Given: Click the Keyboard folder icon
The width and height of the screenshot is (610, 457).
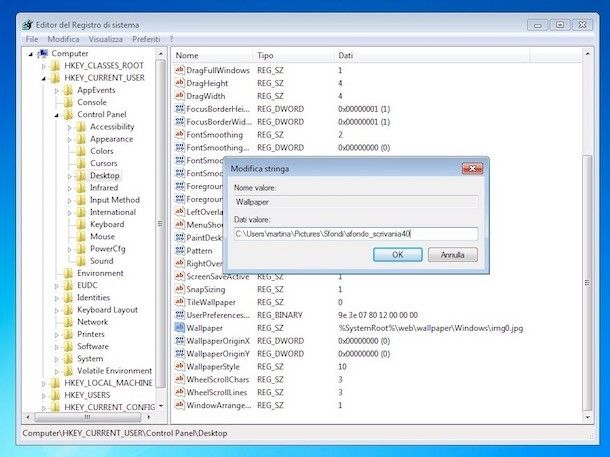Looking at the screenshot, I should pyautogui.click(x=81, y=224).
